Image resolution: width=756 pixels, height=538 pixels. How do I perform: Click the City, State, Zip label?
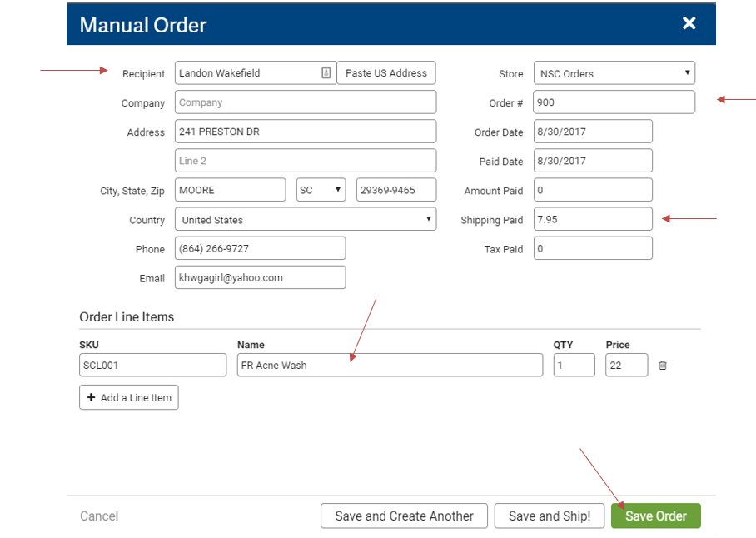click(x=132, y=191)
